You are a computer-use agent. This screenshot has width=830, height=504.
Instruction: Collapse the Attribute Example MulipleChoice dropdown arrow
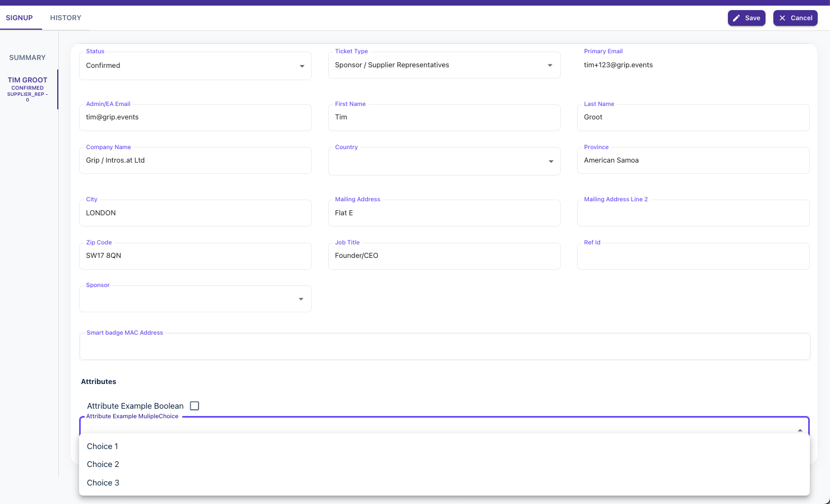click(800, 431)
